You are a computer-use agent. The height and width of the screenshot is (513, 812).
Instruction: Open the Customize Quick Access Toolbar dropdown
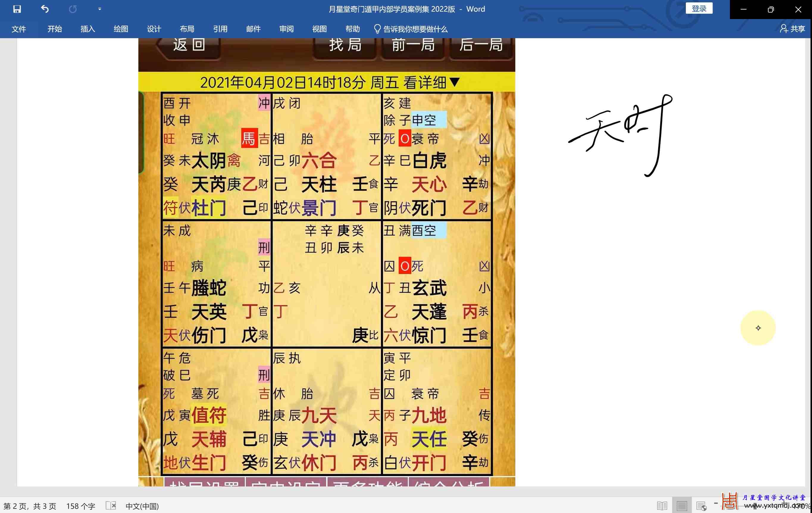99,9
